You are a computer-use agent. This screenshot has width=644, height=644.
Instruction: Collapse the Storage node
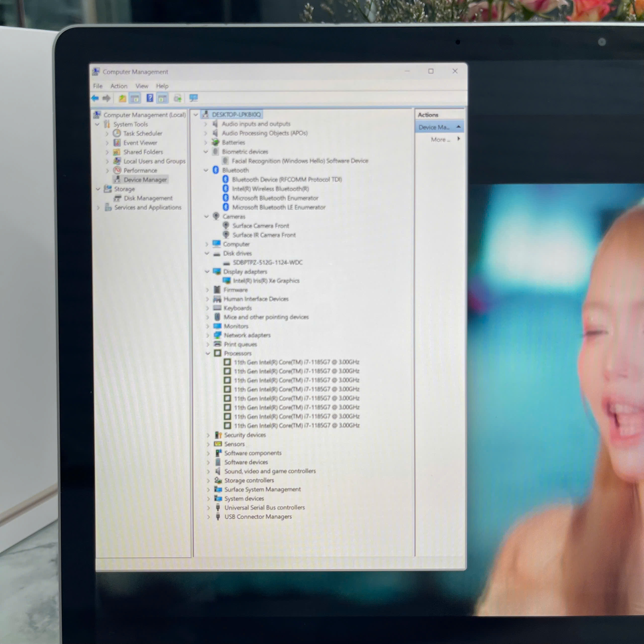point(98,189)
